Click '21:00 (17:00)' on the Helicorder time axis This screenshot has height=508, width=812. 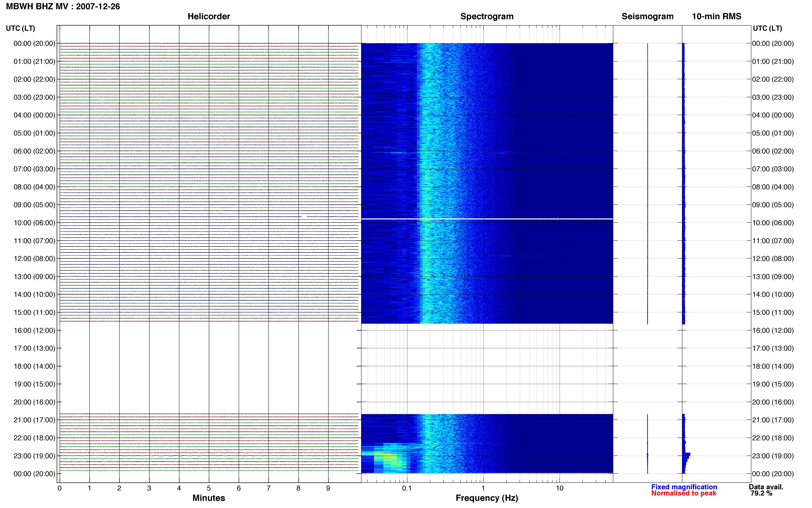click(x=34, y=420)
